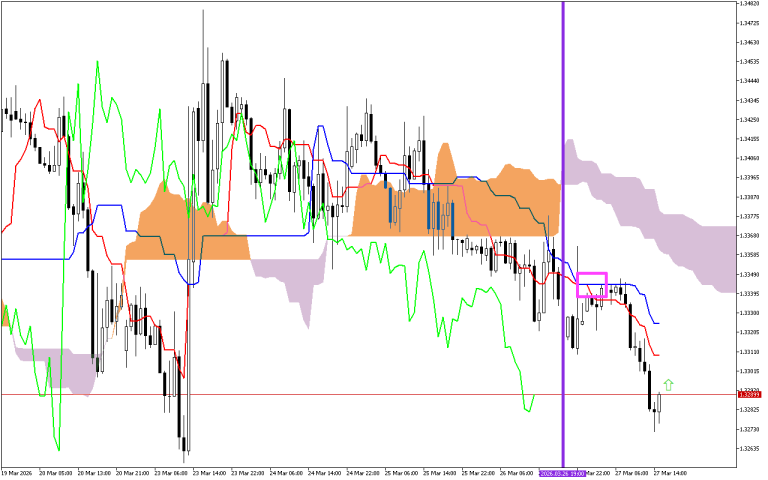Click the 1.34345 price scale label
The image size is (768, 480).
coord(749,100)
